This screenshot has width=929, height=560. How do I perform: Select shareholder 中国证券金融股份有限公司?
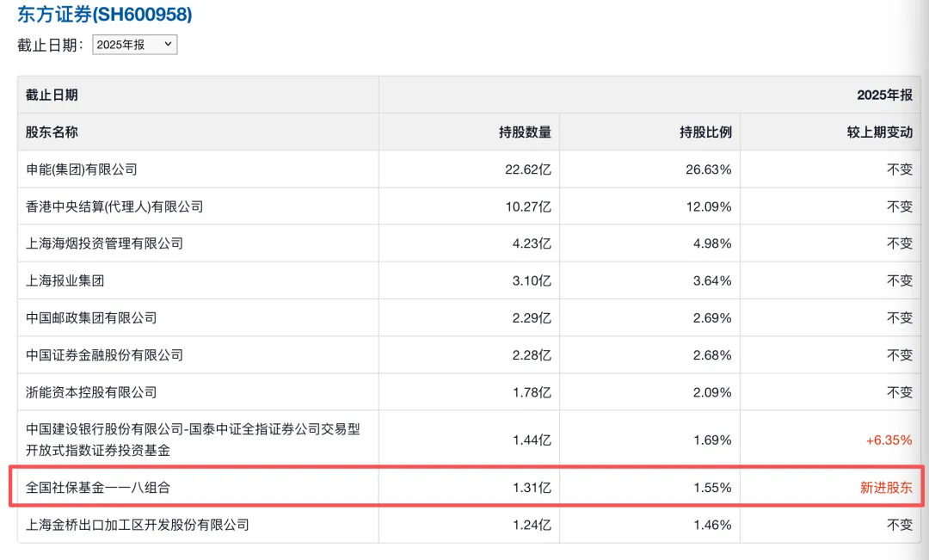[105, 354]
